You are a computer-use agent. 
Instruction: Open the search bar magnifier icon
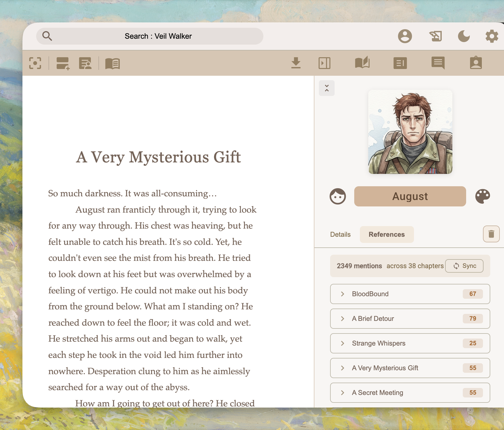coord(47,36)
